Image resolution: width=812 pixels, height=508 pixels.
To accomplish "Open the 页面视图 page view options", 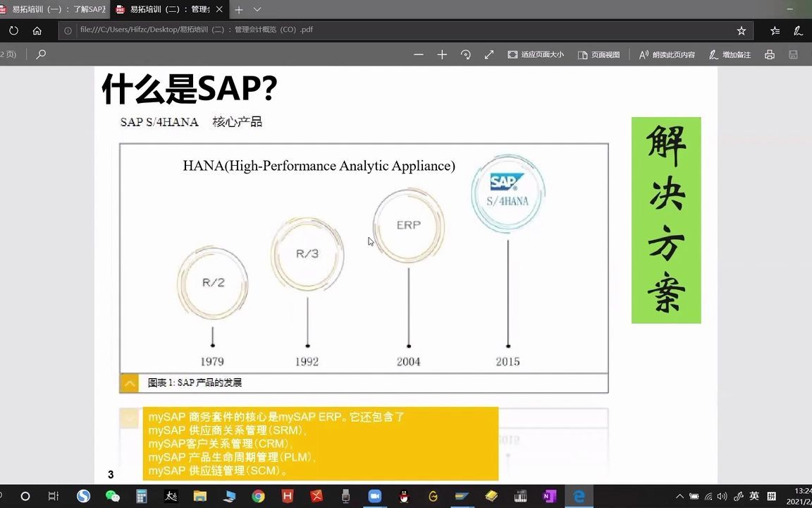I will (599, 54).
